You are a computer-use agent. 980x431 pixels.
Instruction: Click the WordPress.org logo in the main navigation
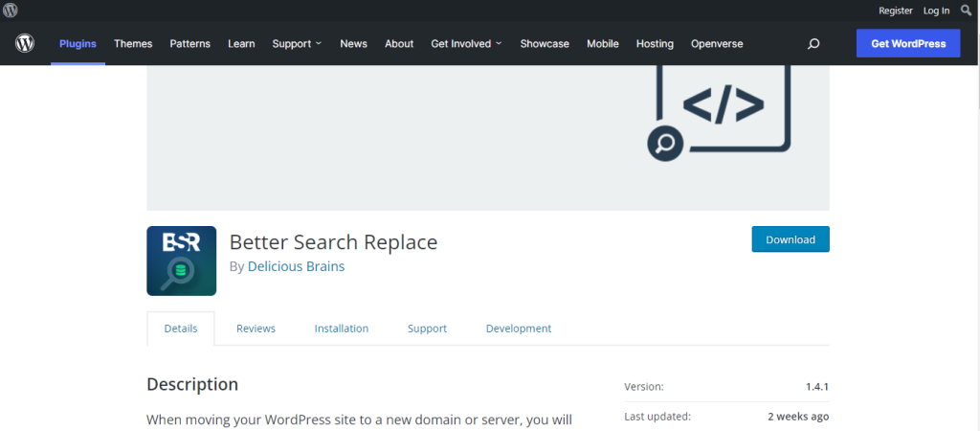(x=25, y=44)
